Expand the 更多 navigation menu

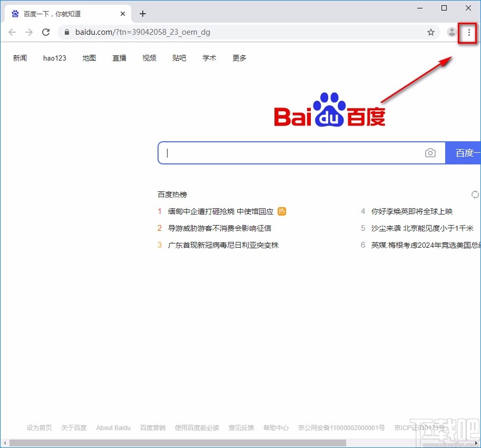239,58
